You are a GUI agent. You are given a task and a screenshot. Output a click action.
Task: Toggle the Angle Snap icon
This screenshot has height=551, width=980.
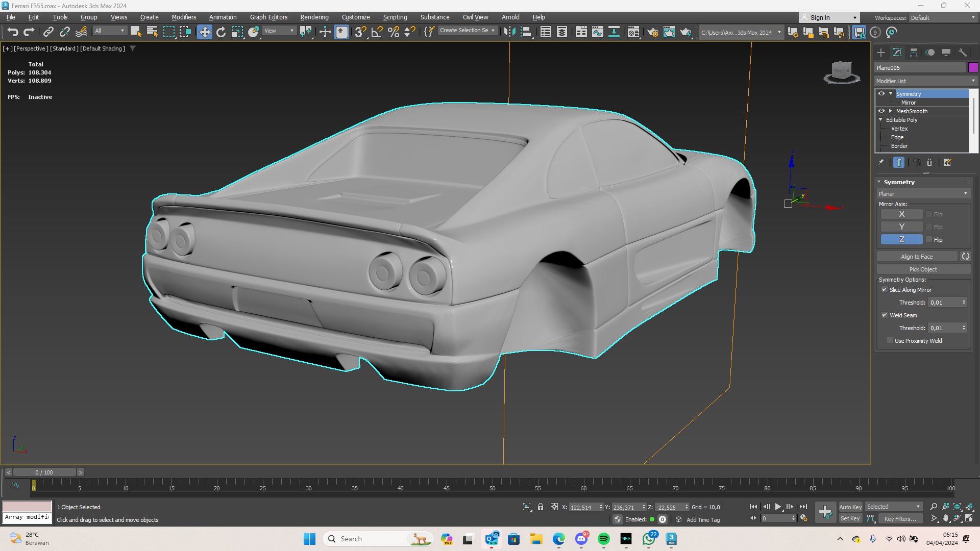point(377,32)
